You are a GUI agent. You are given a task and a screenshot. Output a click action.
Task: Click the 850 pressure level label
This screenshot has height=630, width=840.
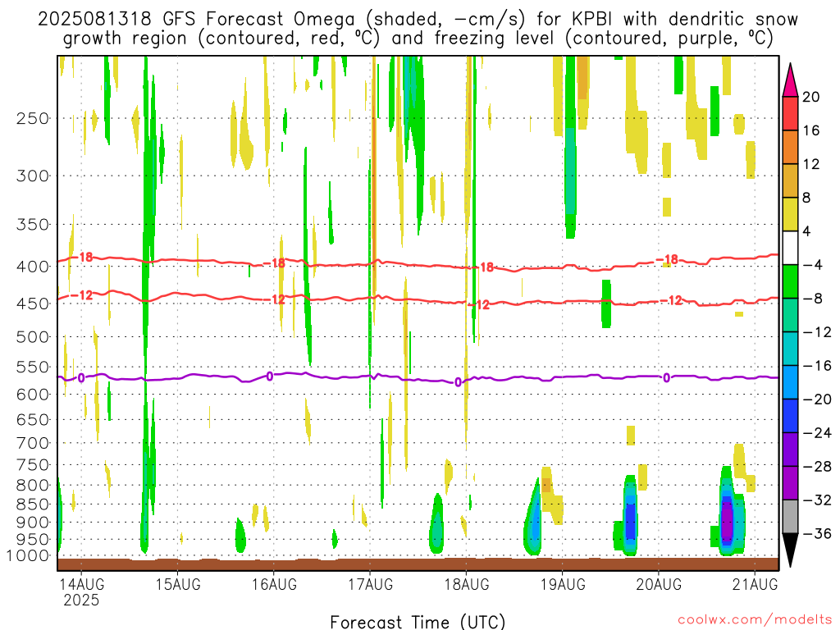click(33, 504)
